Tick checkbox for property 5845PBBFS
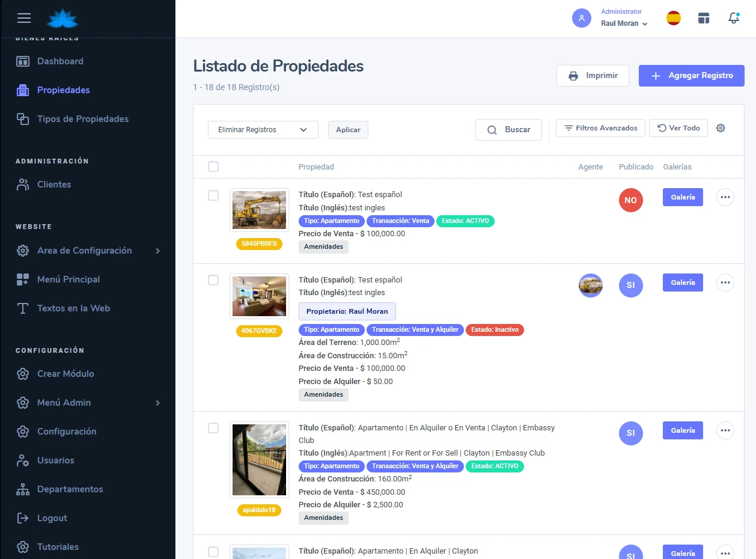This screenshot has width=756, height=559. (x=213, y=195)
